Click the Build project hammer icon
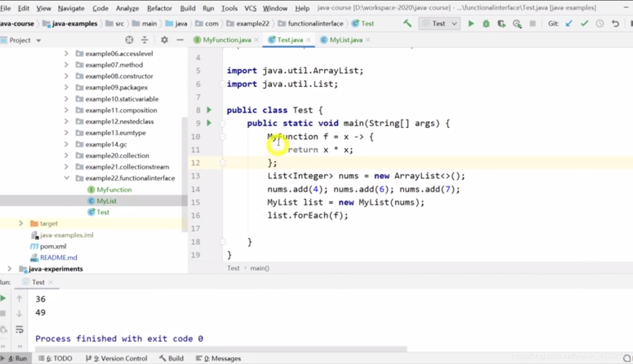This screenshot has width=633, height=364. (x=407, y=24)
